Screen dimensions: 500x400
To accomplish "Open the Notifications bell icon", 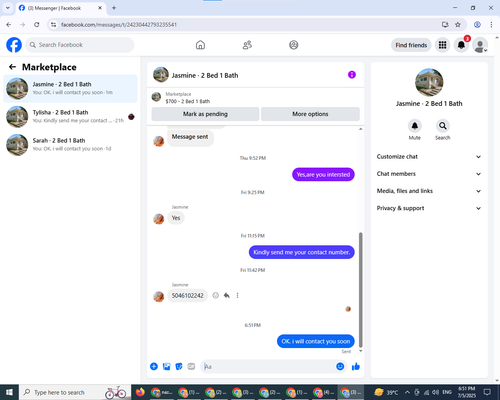I will (461, 45).
